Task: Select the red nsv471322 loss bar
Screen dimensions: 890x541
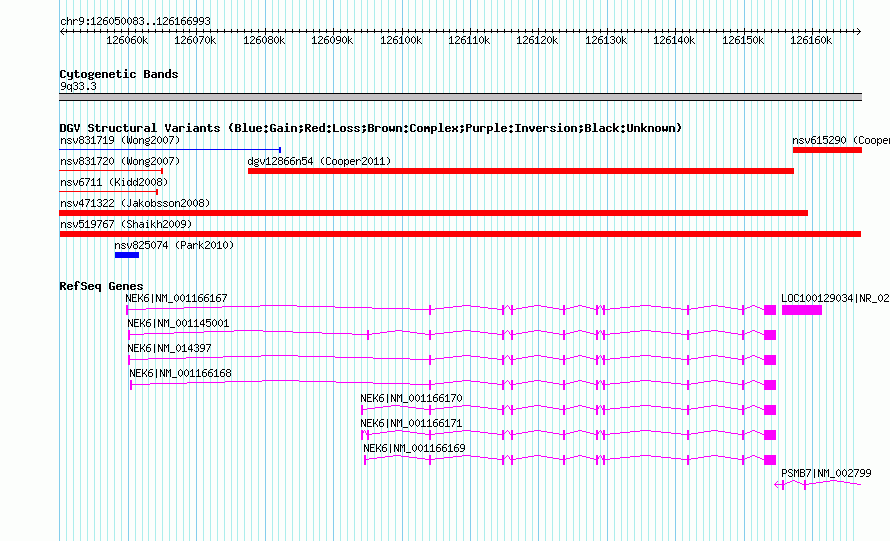Action: [434, 213]
